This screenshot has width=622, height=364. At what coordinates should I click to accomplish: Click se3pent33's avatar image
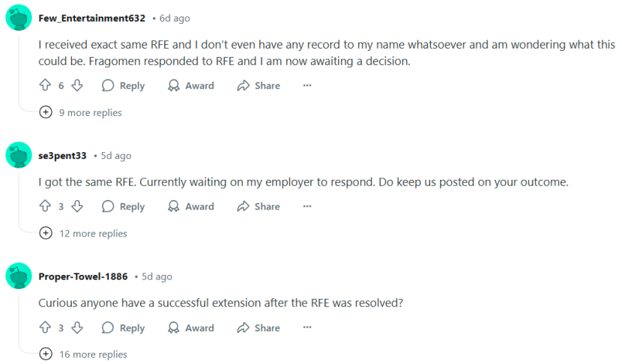pyautogui.click(x=19, y=155)
